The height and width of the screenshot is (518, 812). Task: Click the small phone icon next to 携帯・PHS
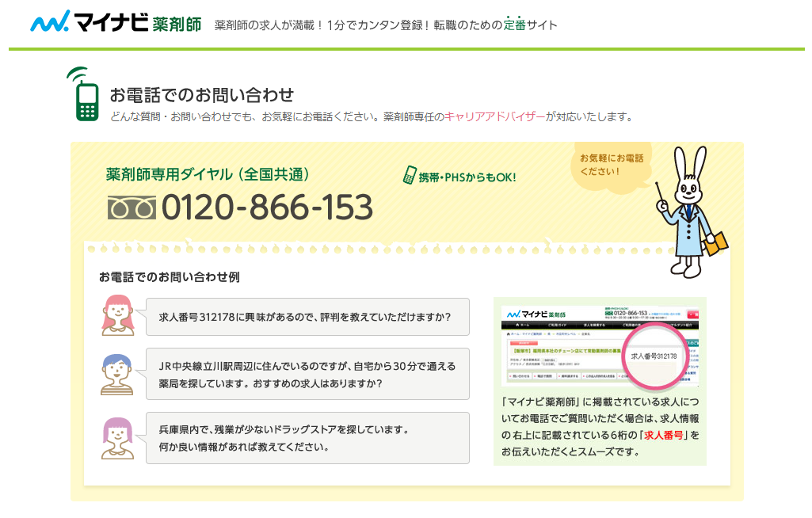point(409,175)
